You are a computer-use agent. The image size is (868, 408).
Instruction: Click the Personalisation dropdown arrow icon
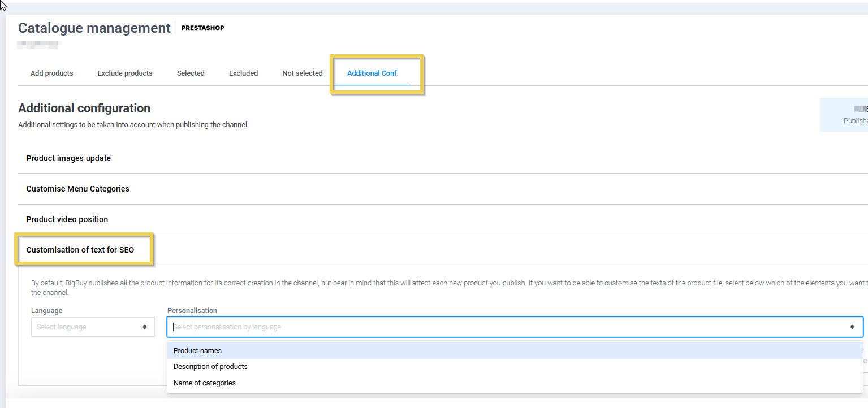(x=852, y=327)
